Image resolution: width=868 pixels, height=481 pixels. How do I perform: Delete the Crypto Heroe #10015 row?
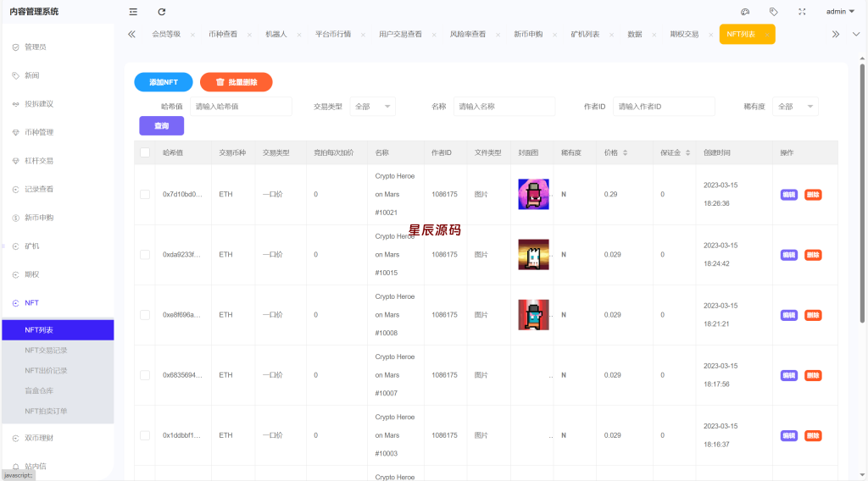tap(813, 255)
